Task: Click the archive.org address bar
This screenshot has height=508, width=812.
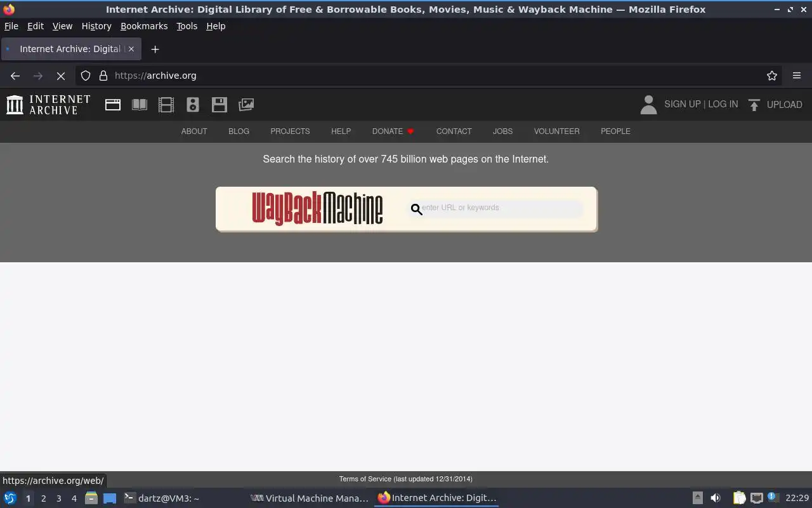Action: [429, 76]
